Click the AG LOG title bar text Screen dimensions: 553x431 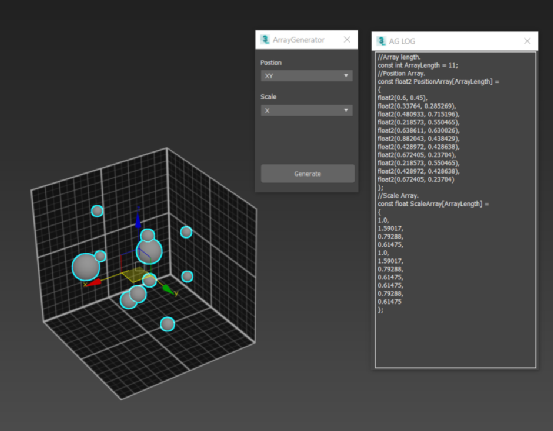402,41
